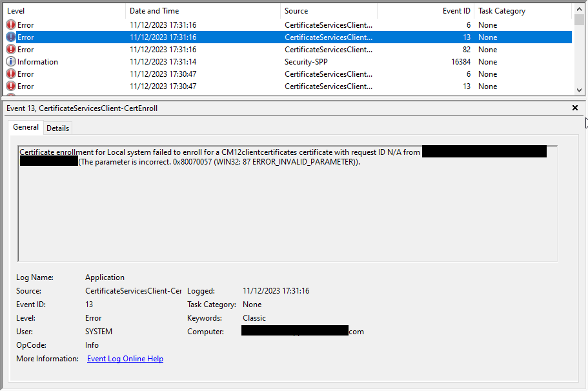This screenshot has width=588, height=391.
Task: Click error icon of 17:30:47 Event ID 13 row
Action: pos(11,86)
